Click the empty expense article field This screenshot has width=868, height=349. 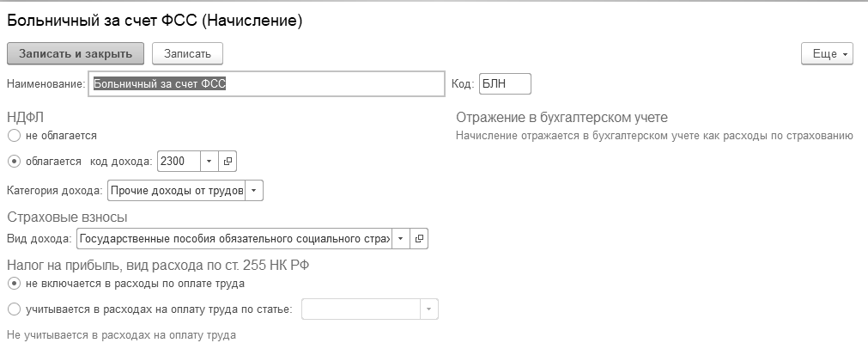[x=361, y=309]
